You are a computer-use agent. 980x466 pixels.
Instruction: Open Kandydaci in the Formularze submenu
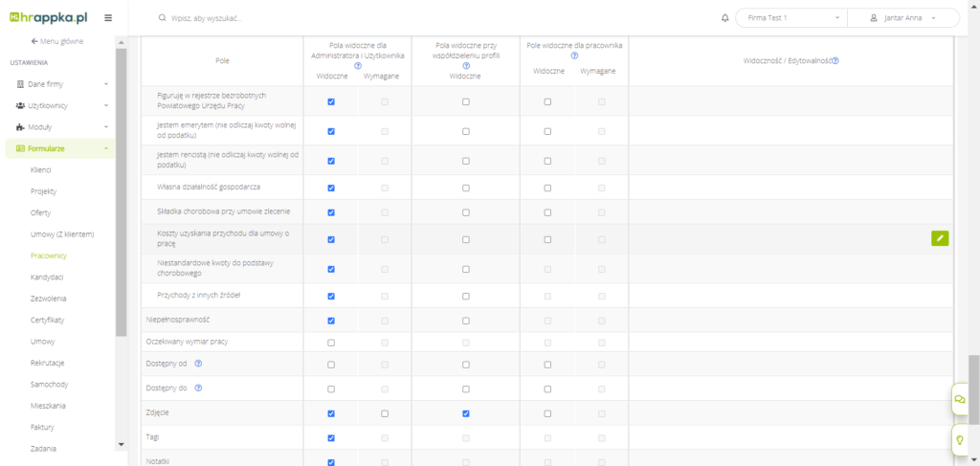pos(47,277)
